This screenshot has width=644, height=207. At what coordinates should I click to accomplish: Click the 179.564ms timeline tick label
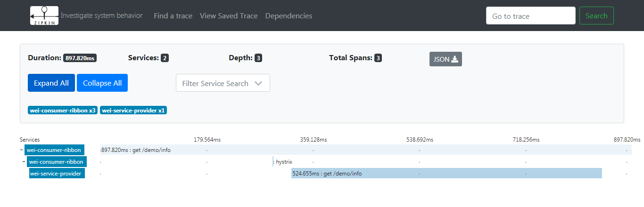207,140
